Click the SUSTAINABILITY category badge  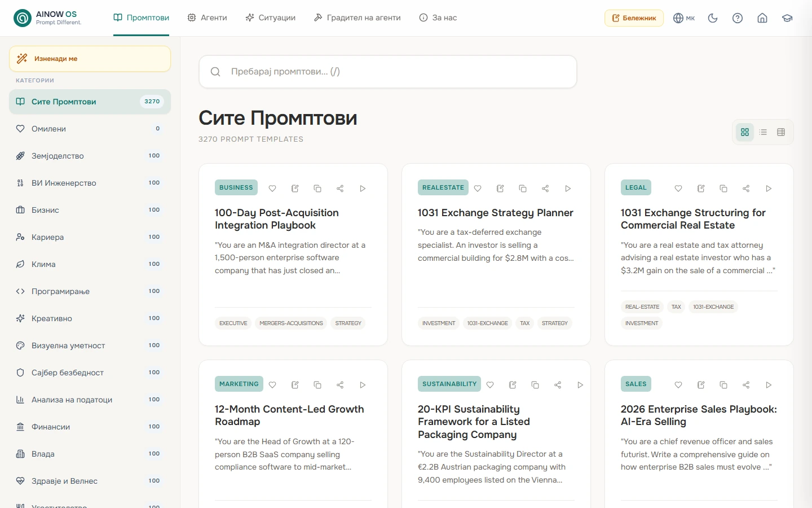click(449, 384)
